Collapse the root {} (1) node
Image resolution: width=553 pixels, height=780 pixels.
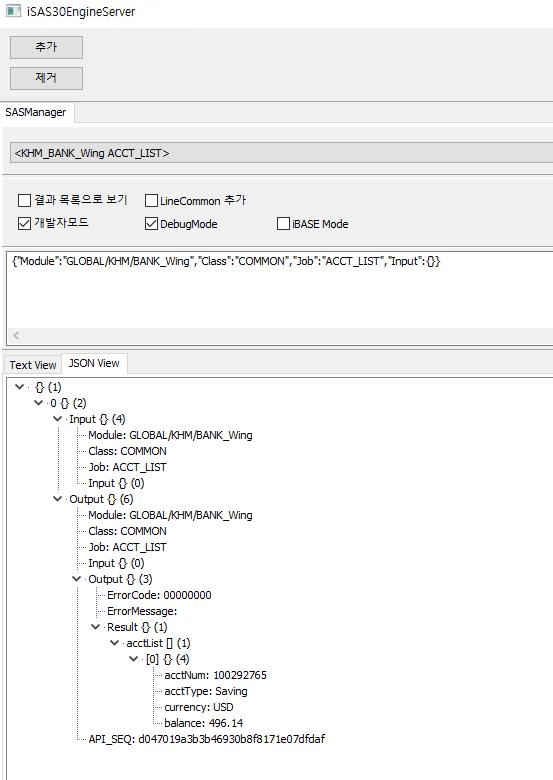[x=19, y=387]
